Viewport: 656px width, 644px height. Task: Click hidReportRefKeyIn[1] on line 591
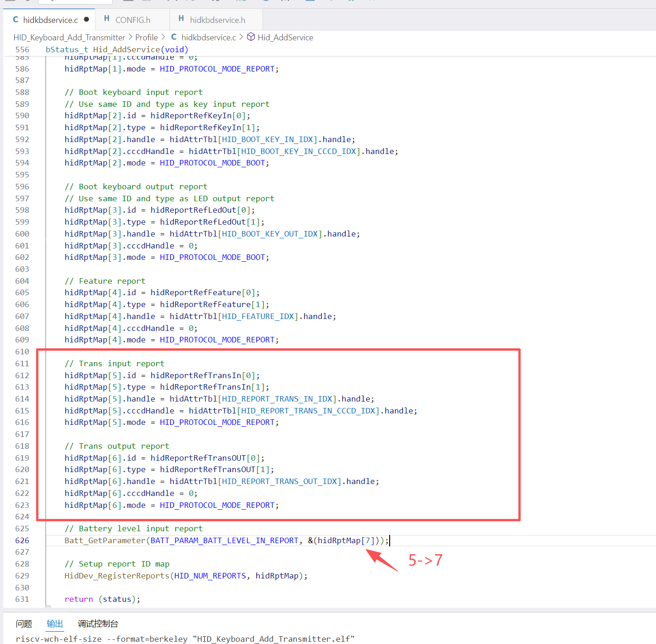point(208,127)
